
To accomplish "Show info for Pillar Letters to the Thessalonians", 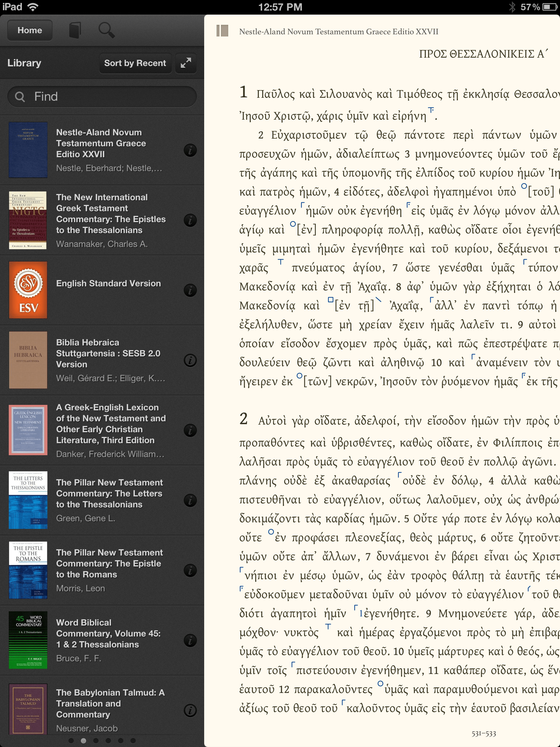I will click(190, 500).
